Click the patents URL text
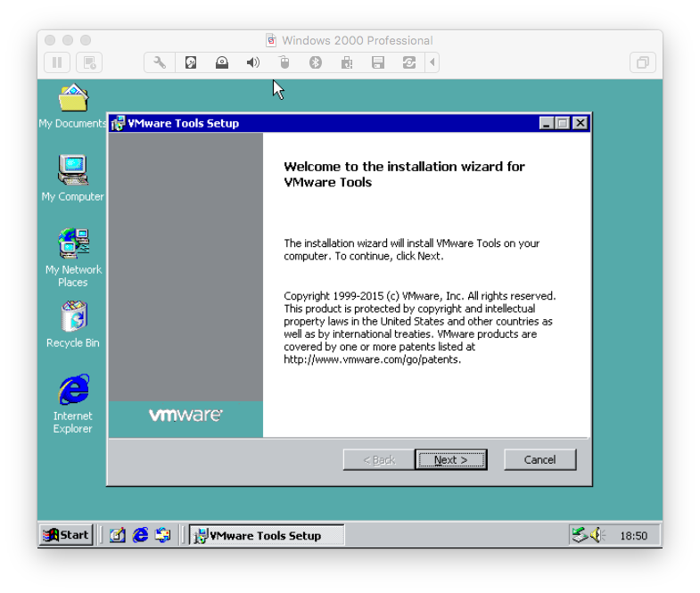The image size is (700, 593). pos(373,359)
